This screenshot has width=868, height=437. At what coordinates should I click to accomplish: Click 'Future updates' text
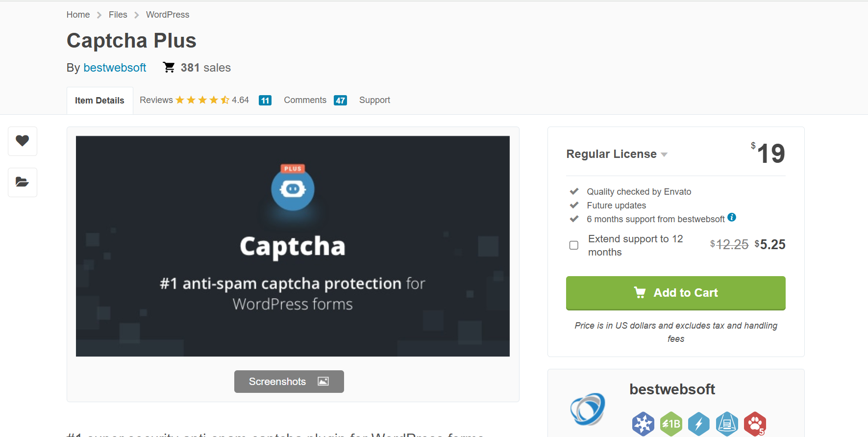[616, 206]
